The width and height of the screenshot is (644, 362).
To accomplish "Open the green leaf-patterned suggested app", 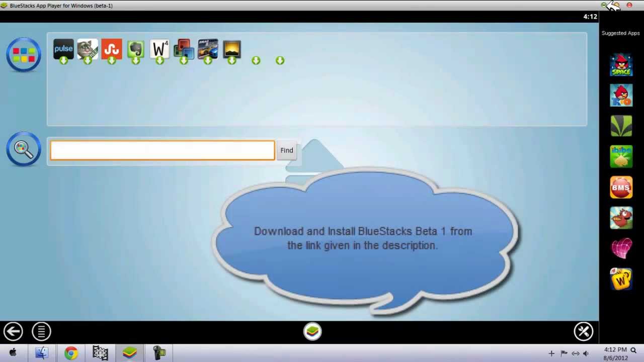I will pyautogui.click(x=621, y=126).
